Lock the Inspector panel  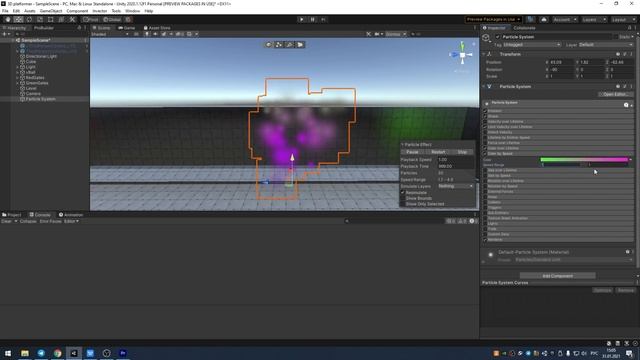pyautogui.click(x=629, y=28)
